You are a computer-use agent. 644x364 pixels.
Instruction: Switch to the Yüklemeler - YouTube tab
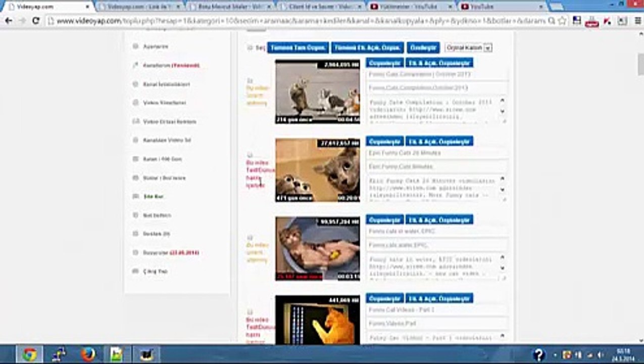pos(412,7)
